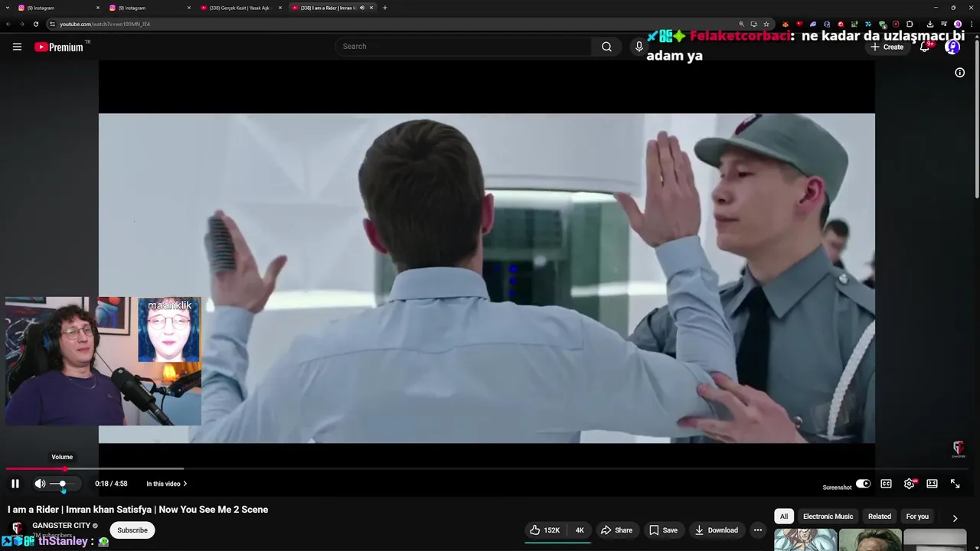Mute the video with speaker icon
980x551 pixels.
[x=40, y=484]
